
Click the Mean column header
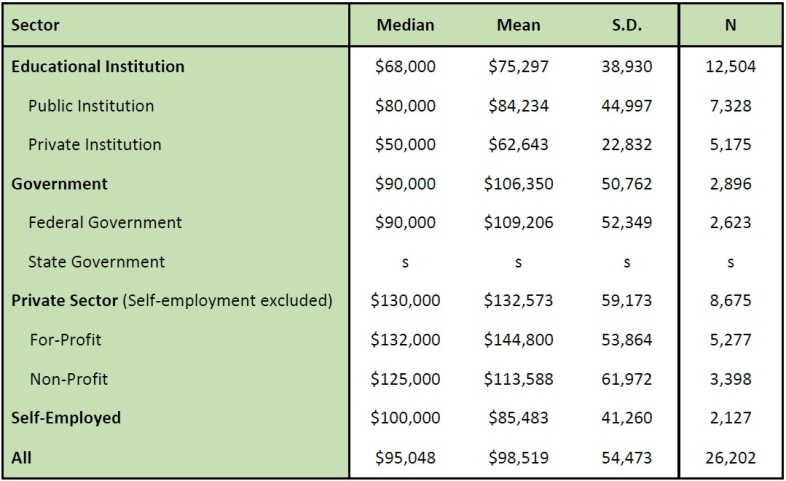518,25
